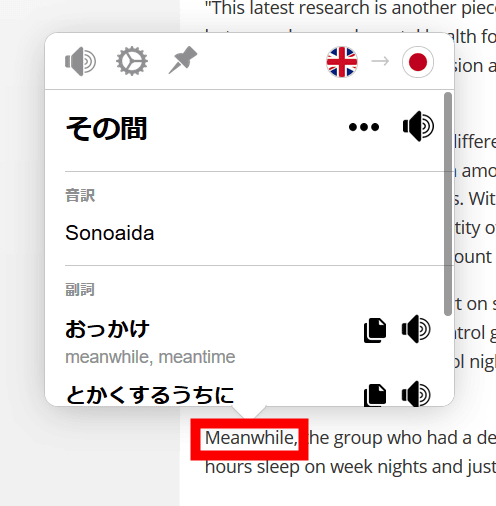Select the Japan flag target language
This screenshot has width=496, height=506.
pos(418,62)
